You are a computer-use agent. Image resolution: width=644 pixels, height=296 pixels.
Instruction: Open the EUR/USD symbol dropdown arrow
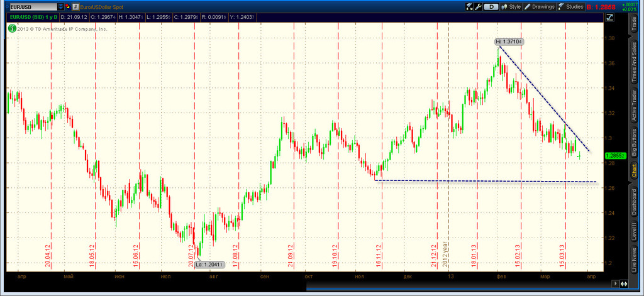[x=61, y=7]
